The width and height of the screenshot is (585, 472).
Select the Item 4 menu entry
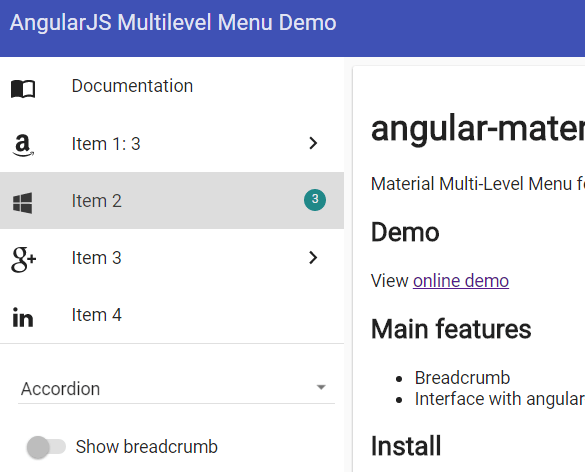172,315
